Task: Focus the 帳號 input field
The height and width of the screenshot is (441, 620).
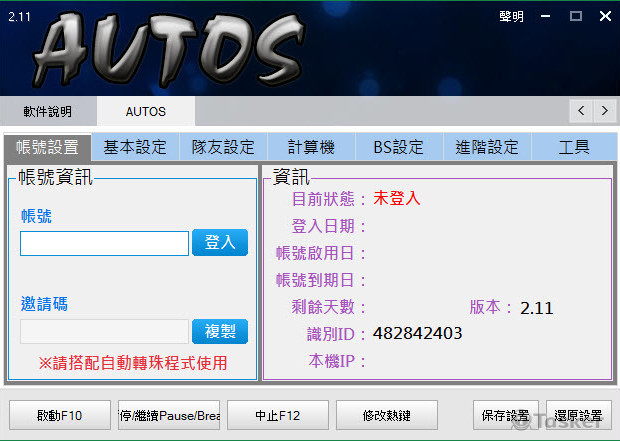Action: tap(104, 243)
